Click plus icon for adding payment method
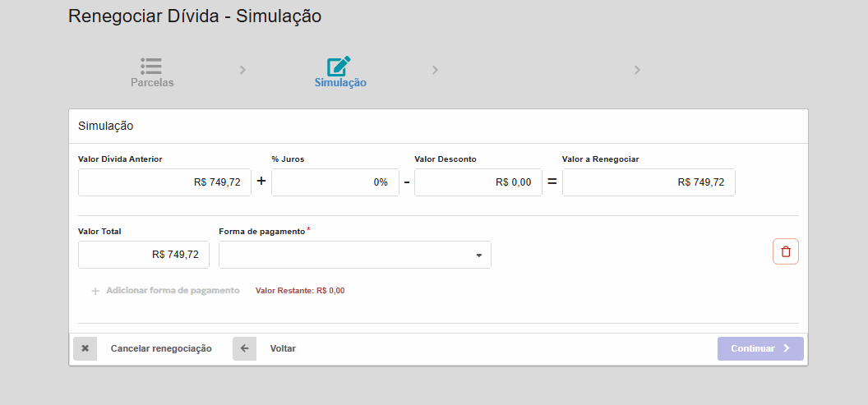Viewport: 868px width, 405px height. (95, 291)
